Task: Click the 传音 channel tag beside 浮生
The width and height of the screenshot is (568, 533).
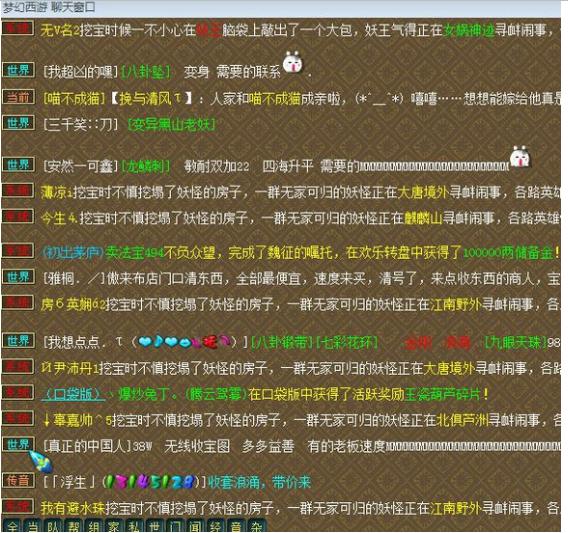Action: [18, 480]
